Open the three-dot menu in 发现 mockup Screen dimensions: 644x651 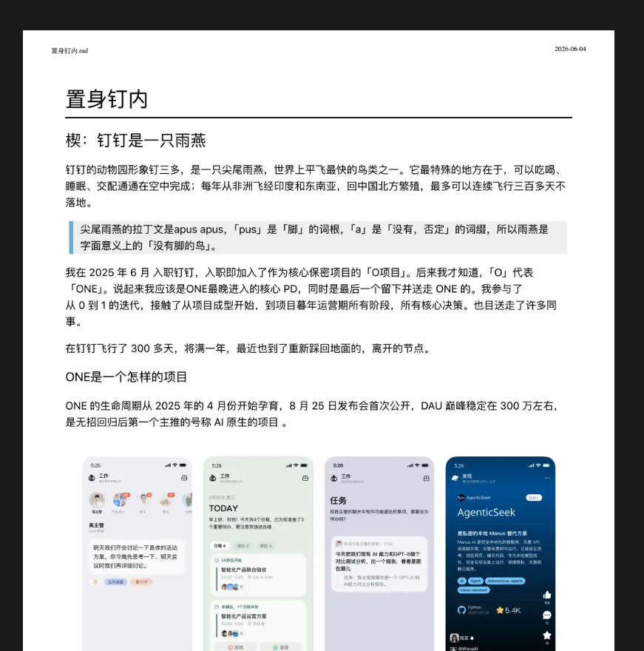547,479
